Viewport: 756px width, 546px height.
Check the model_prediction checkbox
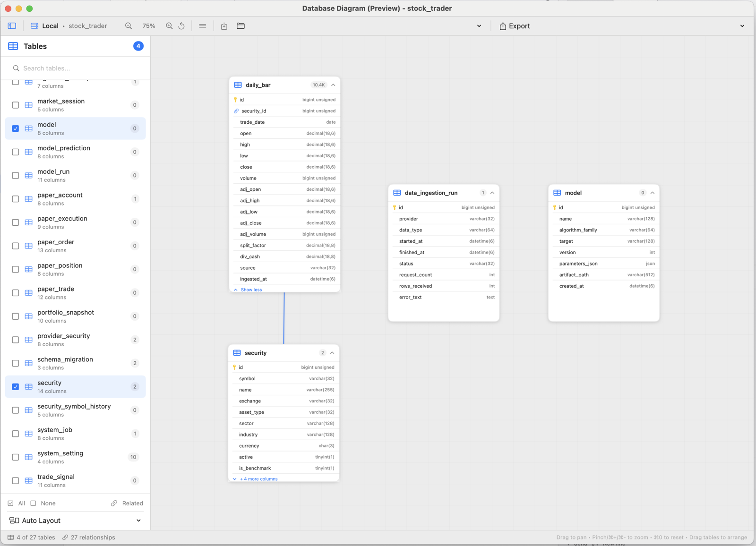click(x=16, y=152)
